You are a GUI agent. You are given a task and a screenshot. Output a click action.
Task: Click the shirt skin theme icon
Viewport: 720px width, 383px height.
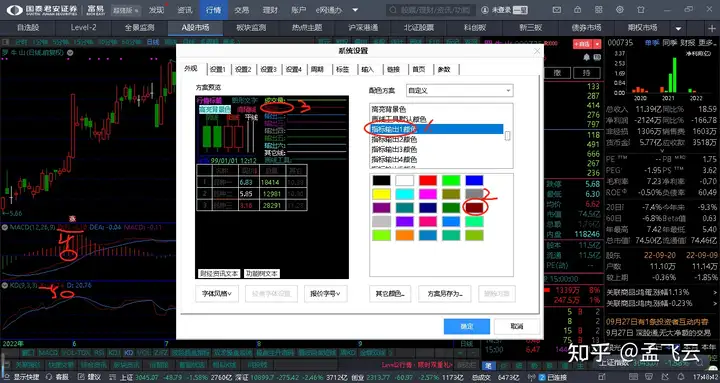641,10
